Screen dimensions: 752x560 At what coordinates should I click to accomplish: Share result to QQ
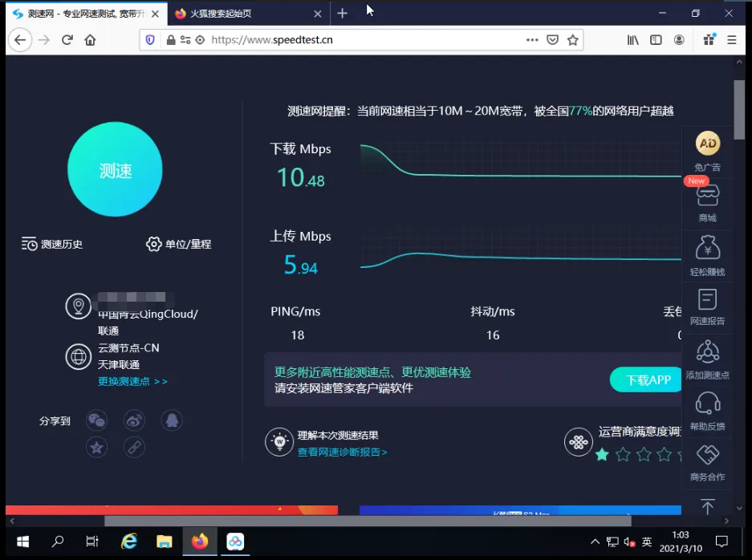[172, 420]
